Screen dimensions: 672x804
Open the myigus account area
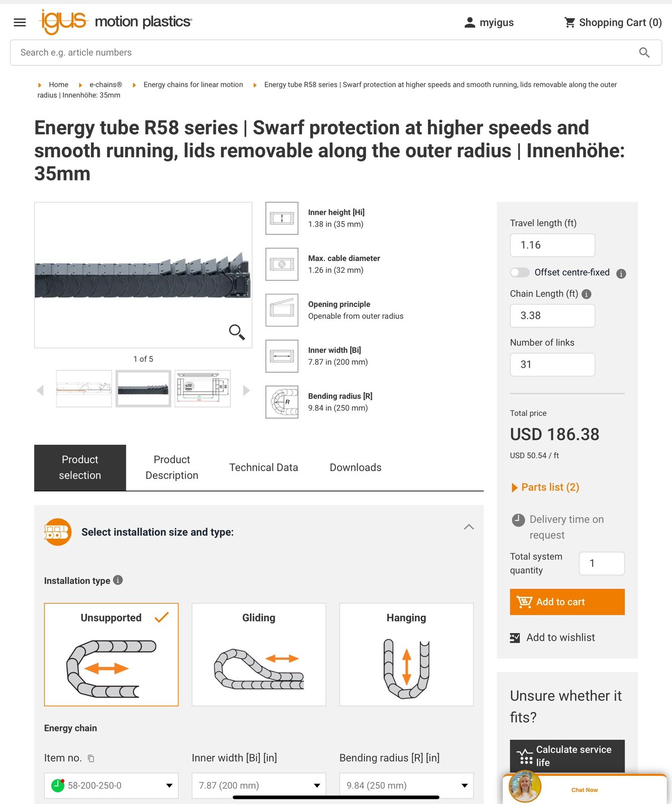[489, 22]
